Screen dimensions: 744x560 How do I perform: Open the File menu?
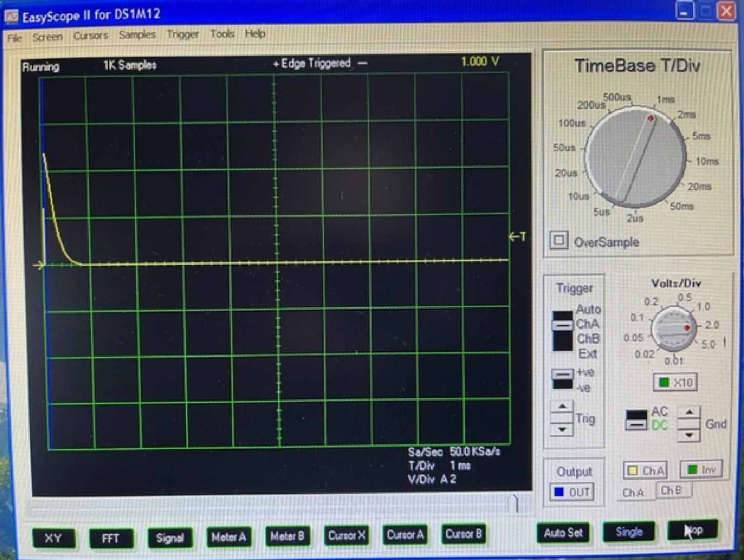point(14,38)
